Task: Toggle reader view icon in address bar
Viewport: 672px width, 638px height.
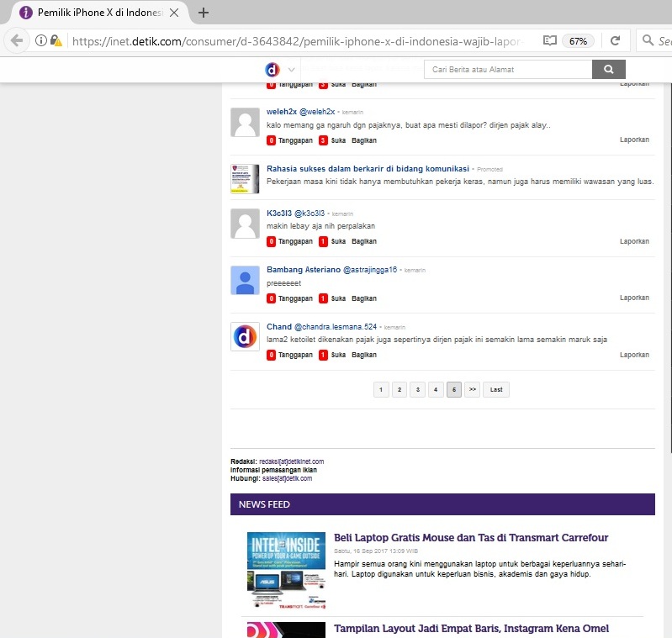Action: [549, 40]
